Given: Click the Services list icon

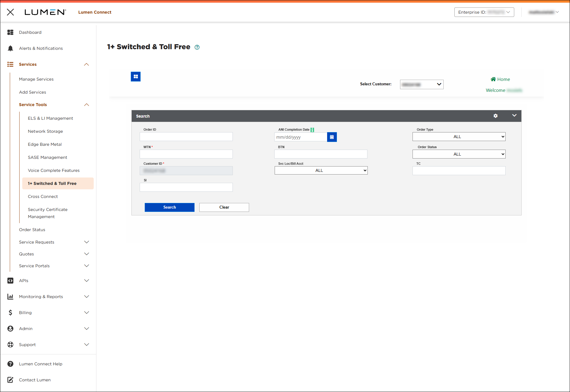Looking at the screenshot, I should 10,64.
